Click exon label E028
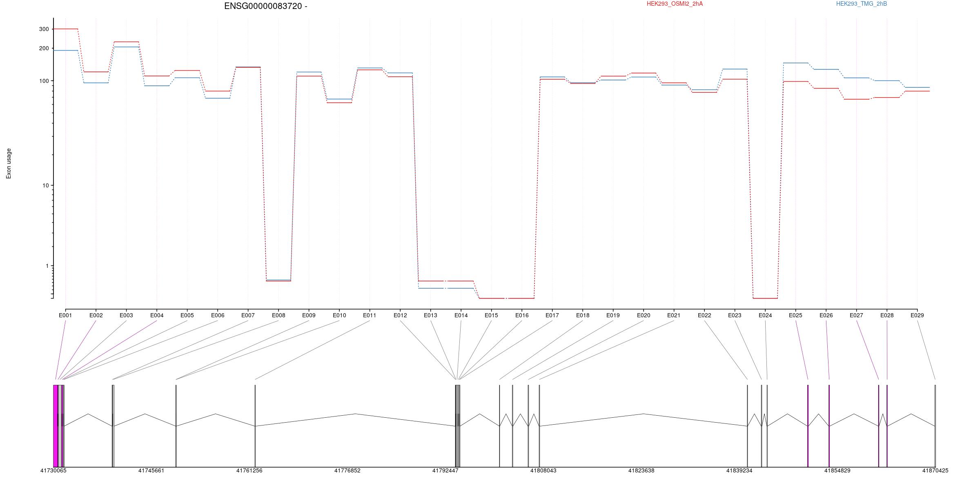980x490 pixels. [x=887, y=315]
